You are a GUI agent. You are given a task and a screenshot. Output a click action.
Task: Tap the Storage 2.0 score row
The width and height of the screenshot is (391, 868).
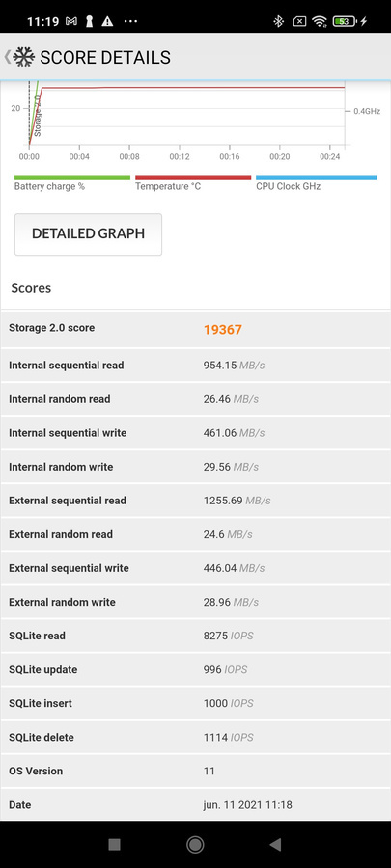tap(195, 330)
